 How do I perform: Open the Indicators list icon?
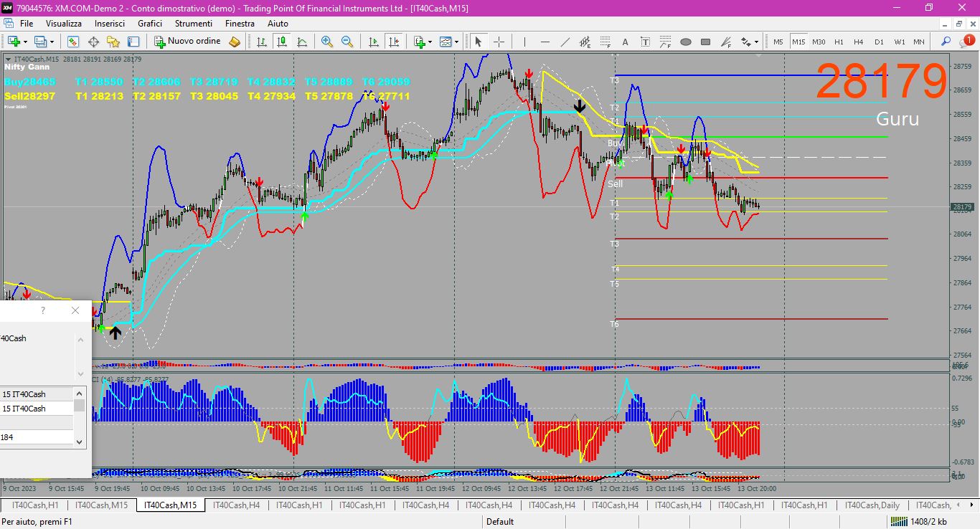420,42
